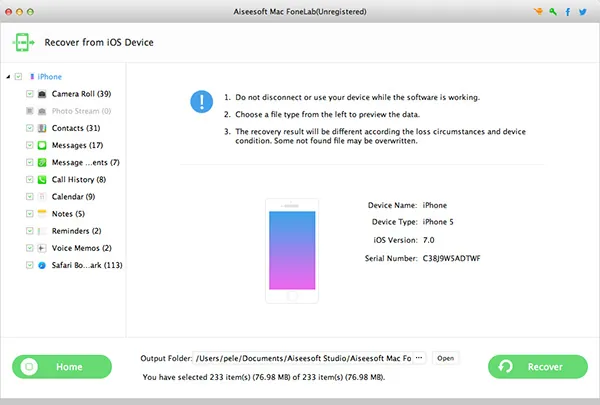Click the Message Attachments icon

42,162
